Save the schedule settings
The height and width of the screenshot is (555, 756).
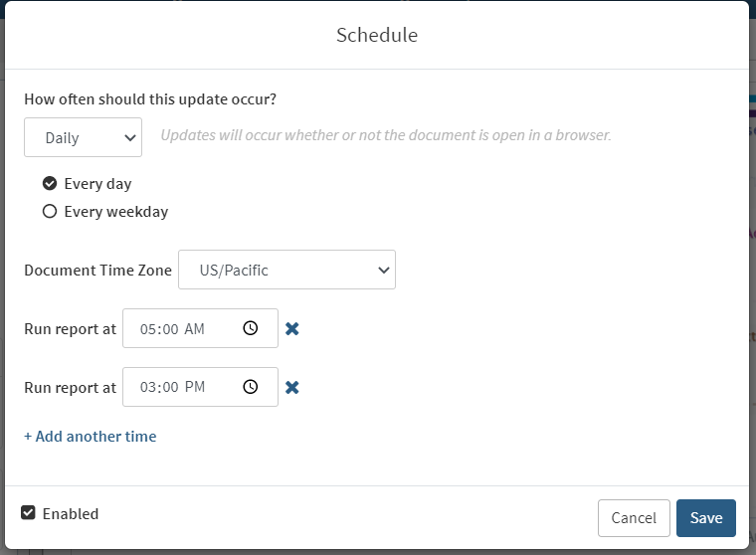point(706,518)
